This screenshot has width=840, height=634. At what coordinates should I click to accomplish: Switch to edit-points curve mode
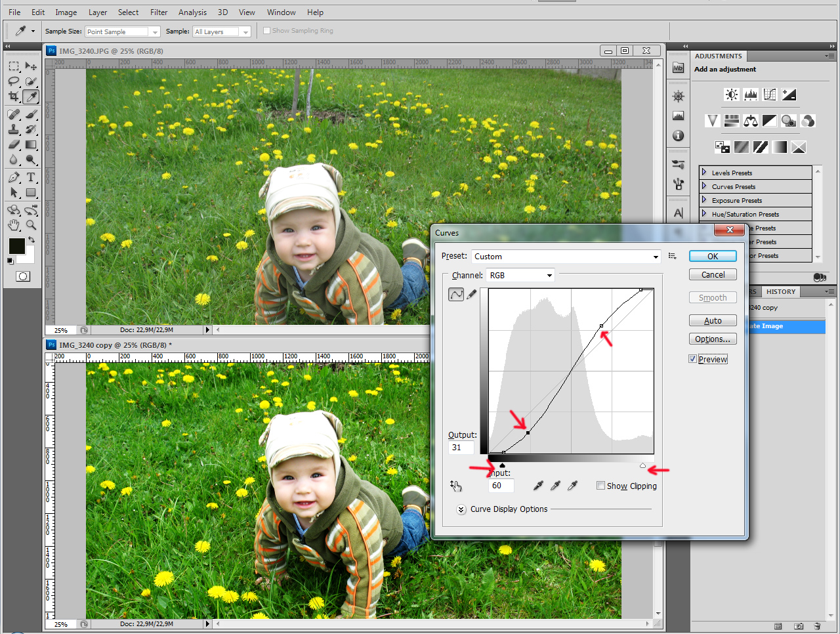pyautogui.click(x=456, y=295)
